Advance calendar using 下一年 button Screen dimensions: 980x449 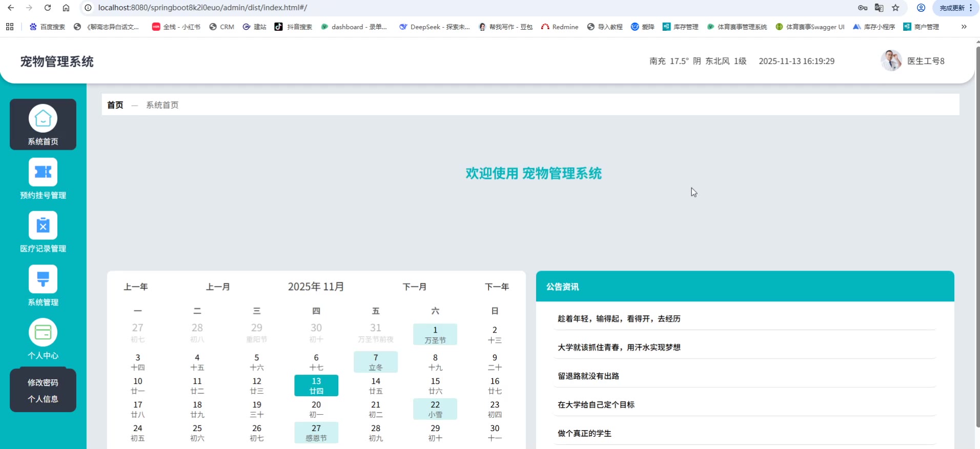pyautogui.click(x=497, y=287)
